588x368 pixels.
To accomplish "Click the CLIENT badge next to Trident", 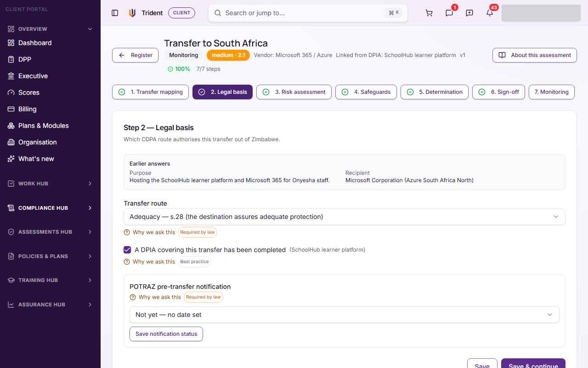I will tap(181, 13).
